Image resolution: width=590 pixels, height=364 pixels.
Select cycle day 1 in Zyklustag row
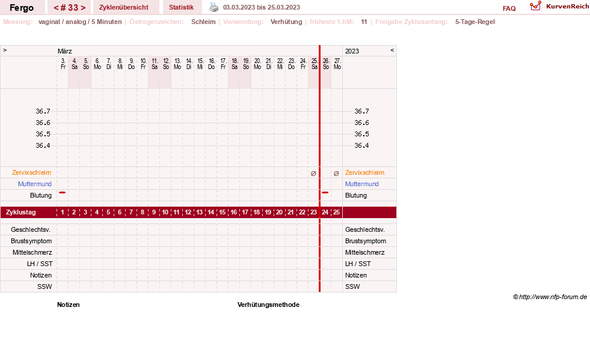point(63,212)
